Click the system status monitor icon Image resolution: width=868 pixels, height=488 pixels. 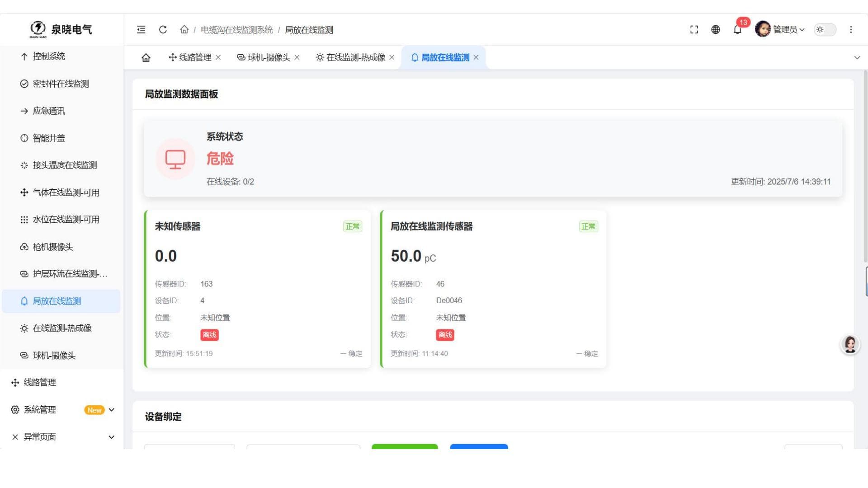coord(175,159)
